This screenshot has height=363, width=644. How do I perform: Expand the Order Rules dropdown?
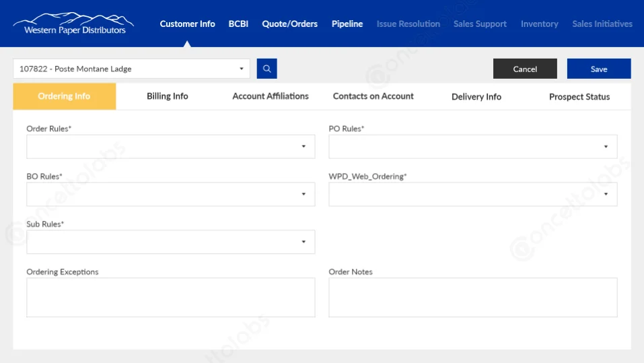click(x=170, y=147)
